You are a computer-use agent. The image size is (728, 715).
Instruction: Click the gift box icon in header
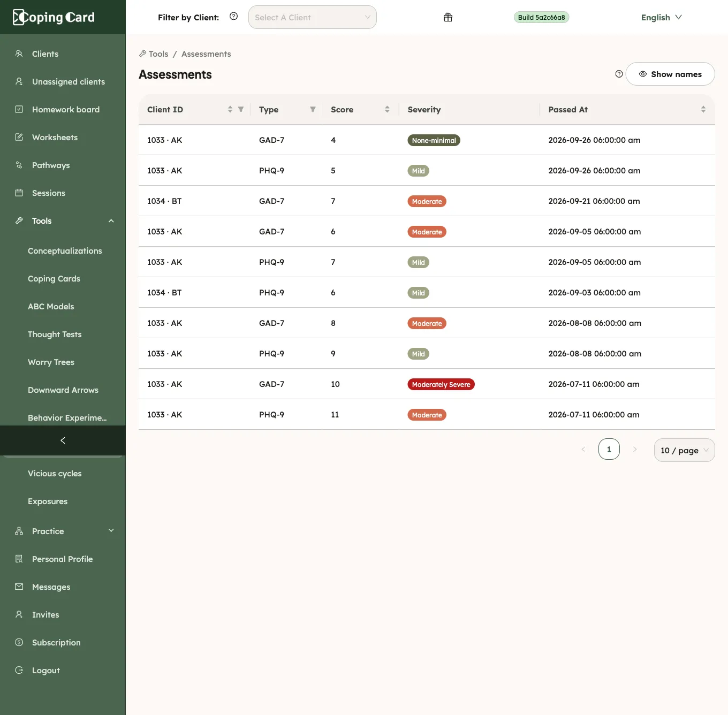click(x=448, y=17)
